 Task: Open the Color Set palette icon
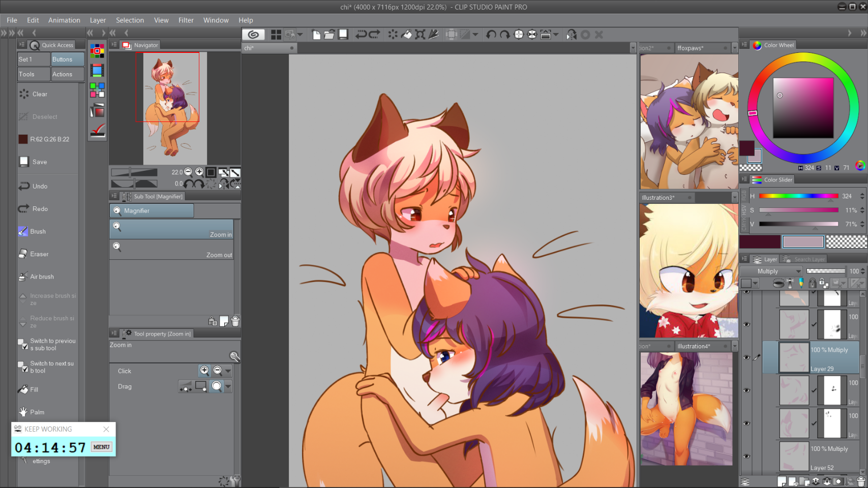click(97, 50)
